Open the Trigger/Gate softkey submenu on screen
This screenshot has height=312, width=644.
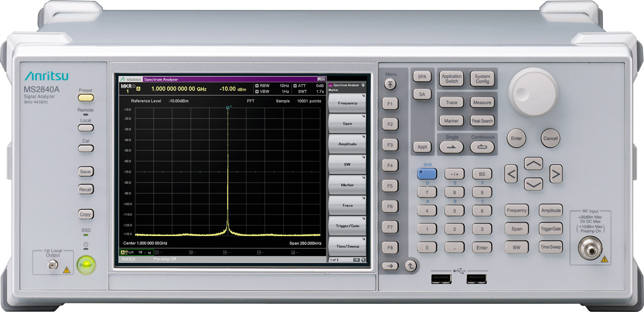tap(347, 226)
